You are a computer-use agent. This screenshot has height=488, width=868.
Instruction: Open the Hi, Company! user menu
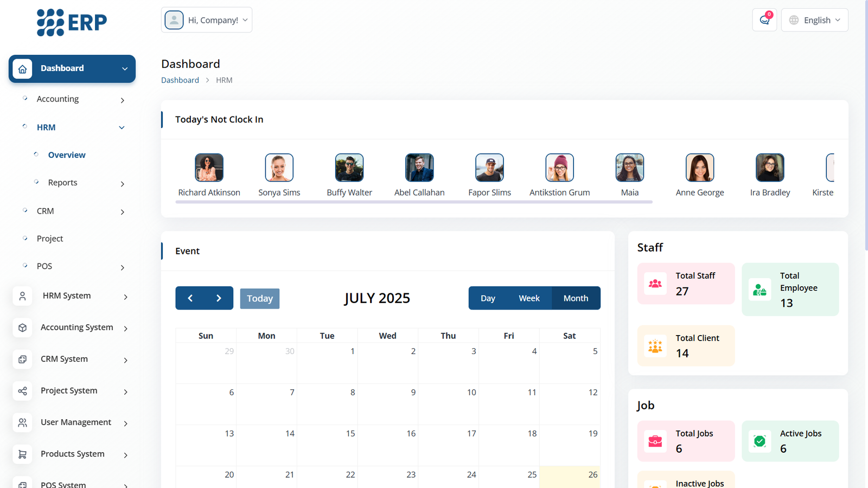(207, 20)
